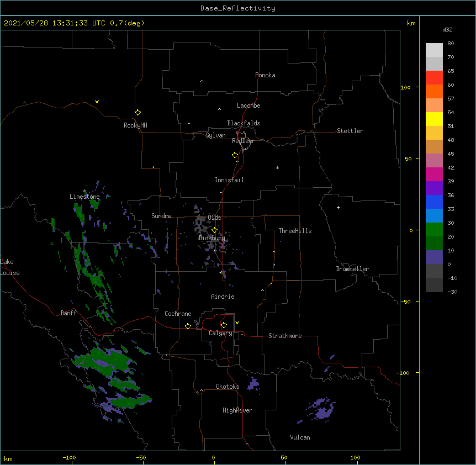Click the Drumheller town label
Screen dimensions: 476x465
[352, 269]
